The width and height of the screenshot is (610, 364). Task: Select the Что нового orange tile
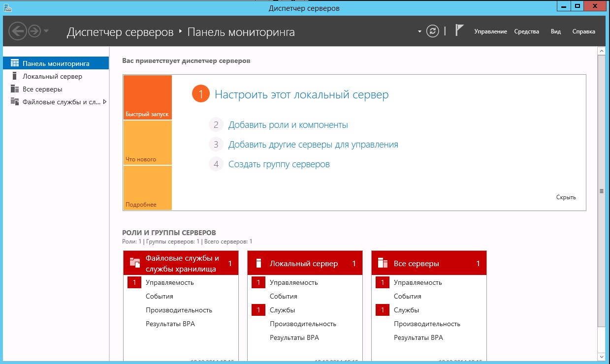(x=147, y=143)
